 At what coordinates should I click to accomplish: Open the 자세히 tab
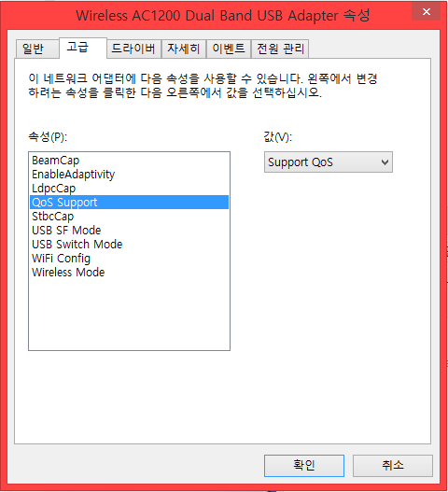click(184, 49)
